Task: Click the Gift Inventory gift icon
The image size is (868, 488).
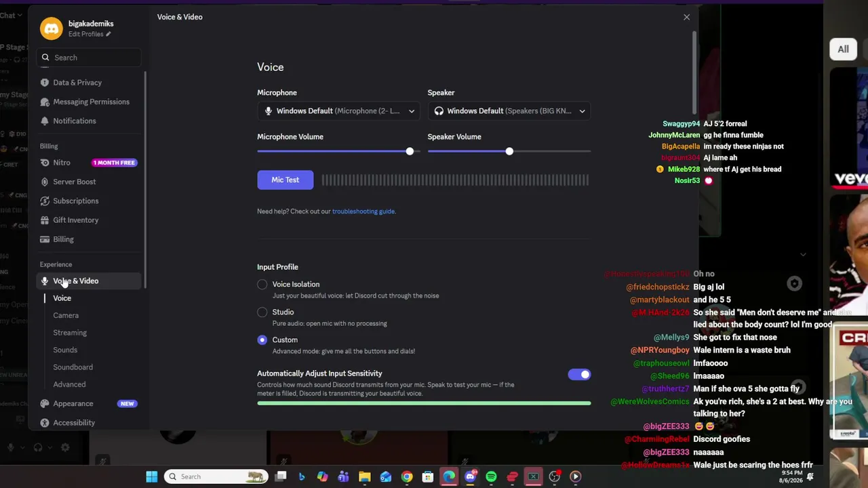Action: 45,220
